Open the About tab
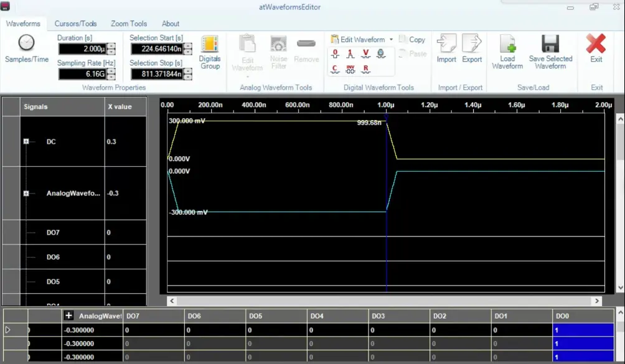The height and width of the screenshot is (364, 625). [x=170, y=24]
